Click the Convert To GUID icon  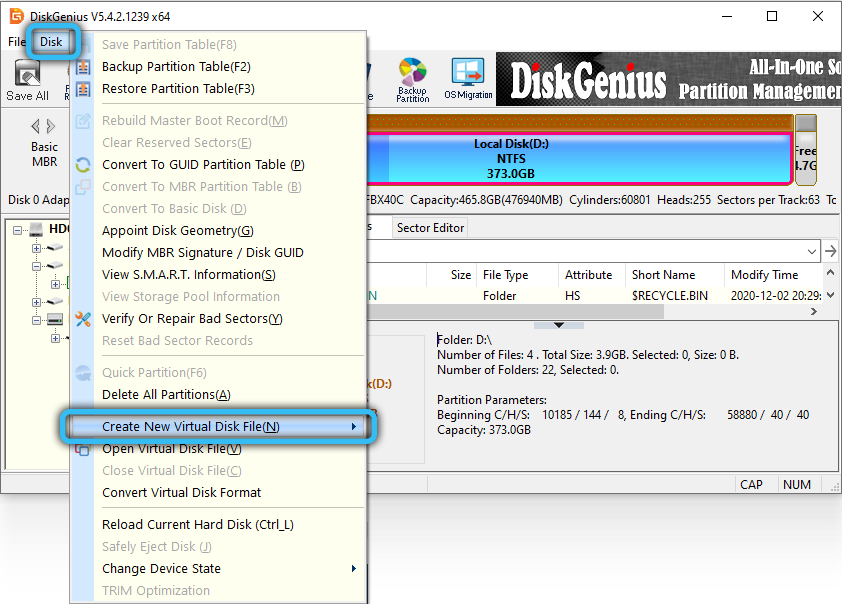[84, 165]
